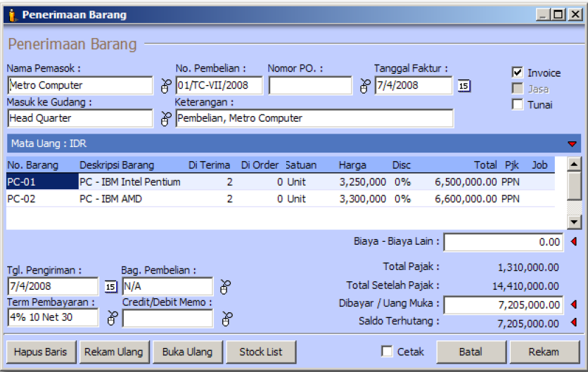The width and height of the screenshot is (588, 372).
Task: Click the Di Terima column header
Action: (210, 165)
